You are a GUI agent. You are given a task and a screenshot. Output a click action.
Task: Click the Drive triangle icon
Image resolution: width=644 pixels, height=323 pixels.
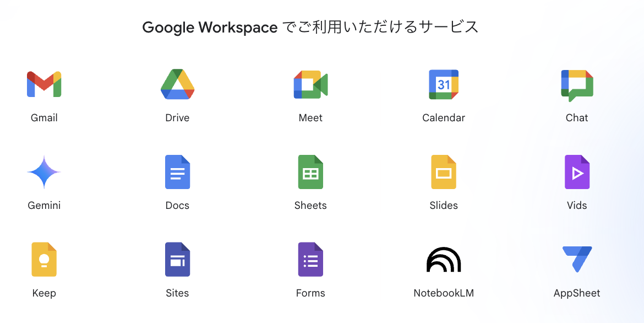point(177,84)
